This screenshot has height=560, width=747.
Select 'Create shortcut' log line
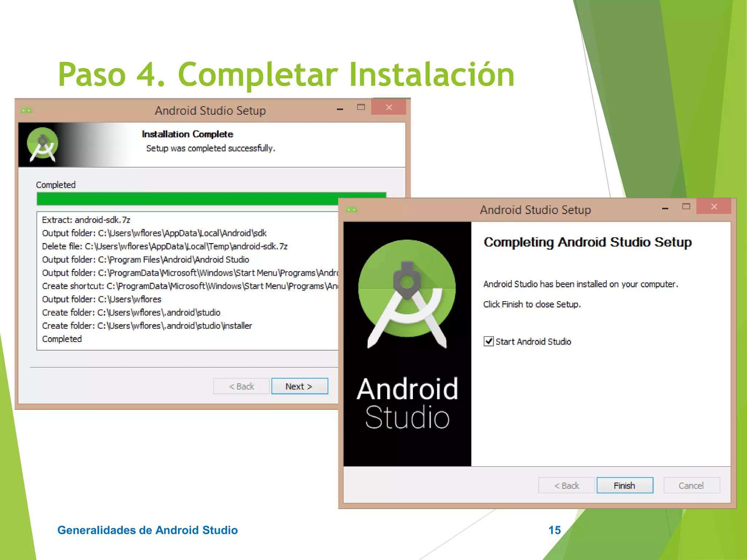190,286
